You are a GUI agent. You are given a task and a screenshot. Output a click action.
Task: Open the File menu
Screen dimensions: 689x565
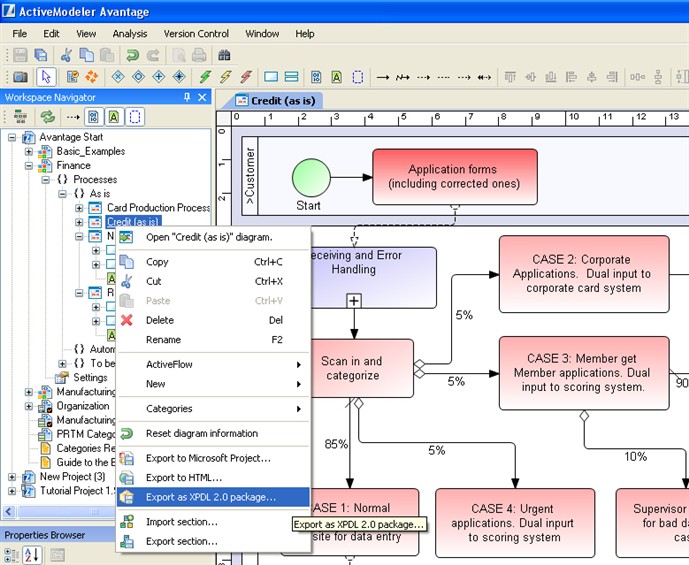[x=19, y=34]
